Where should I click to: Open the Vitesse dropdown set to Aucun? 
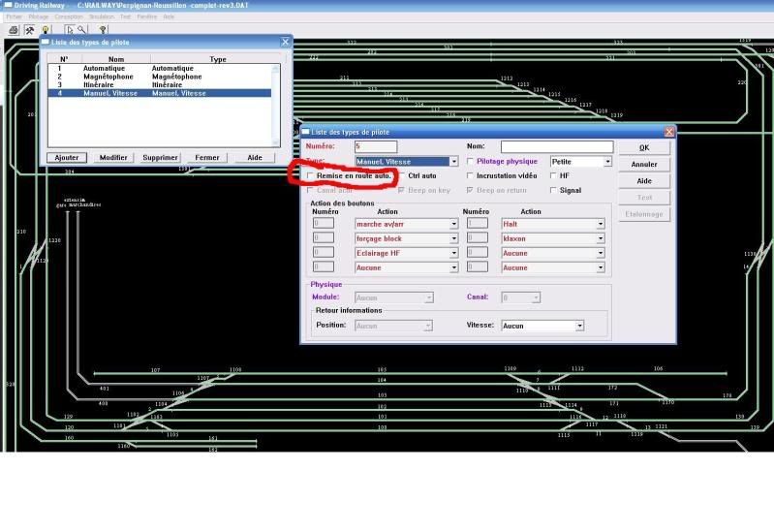579,326
